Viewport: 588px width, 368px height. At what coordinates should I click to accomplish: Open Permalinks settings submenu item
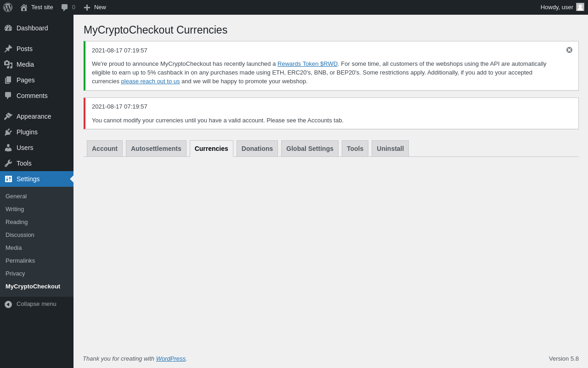20,260
